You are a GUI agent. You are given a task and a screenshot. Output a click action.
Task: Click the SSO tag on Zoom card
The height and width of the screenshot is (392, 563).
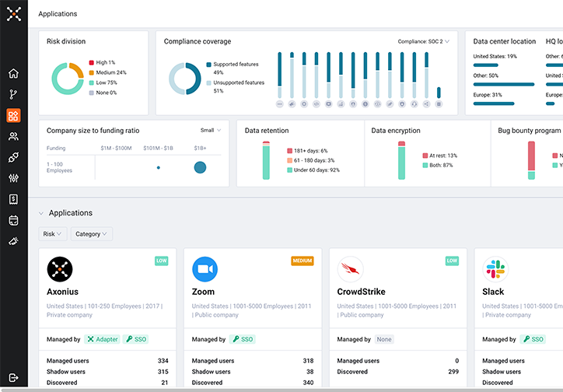[x=242, y=340]
